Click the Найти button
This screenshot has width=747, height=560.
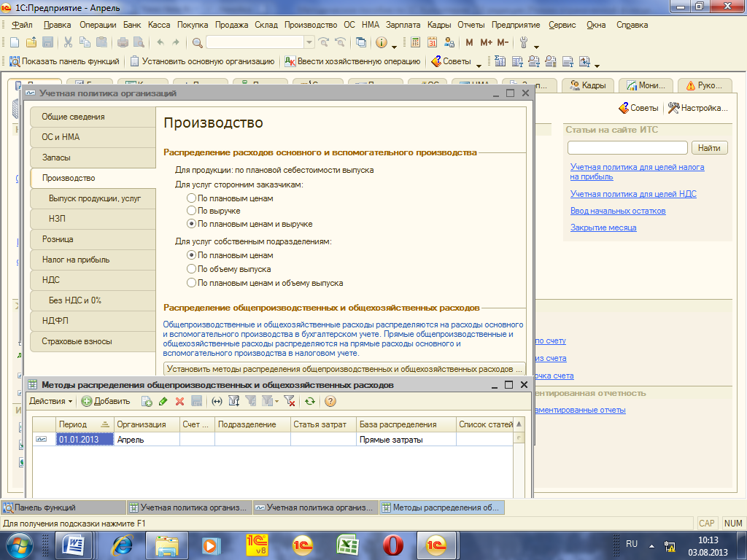point(709,148)
